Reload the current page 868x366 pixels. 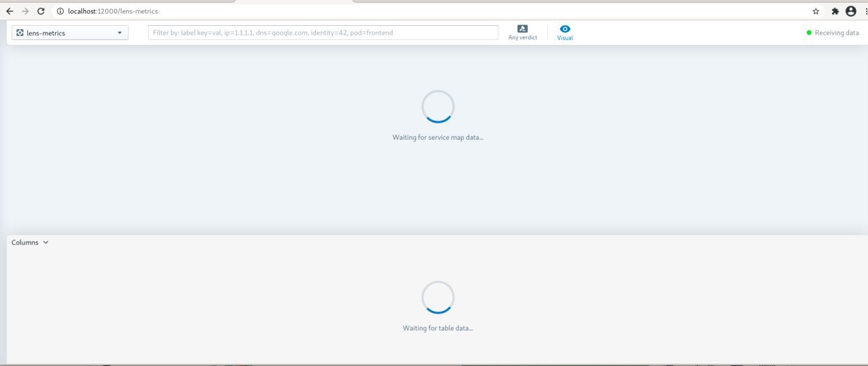point(41,12)
